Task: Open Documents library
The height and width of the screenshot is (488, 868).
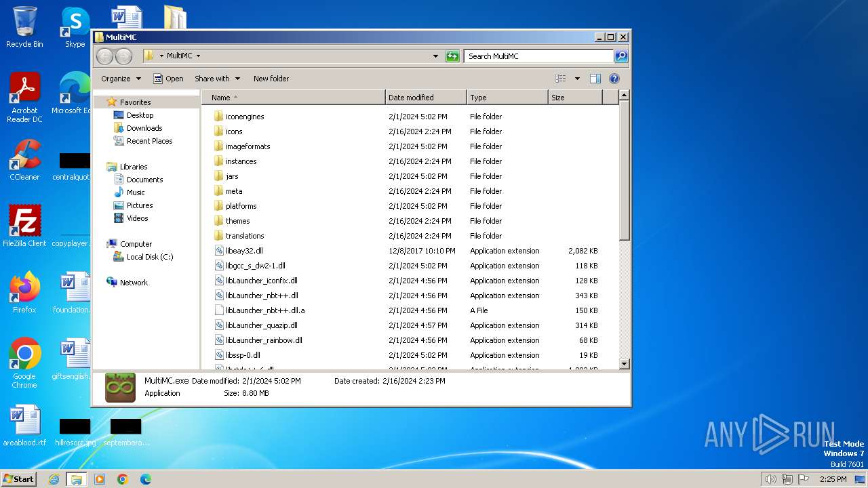Action: click(x=144, y=180)
